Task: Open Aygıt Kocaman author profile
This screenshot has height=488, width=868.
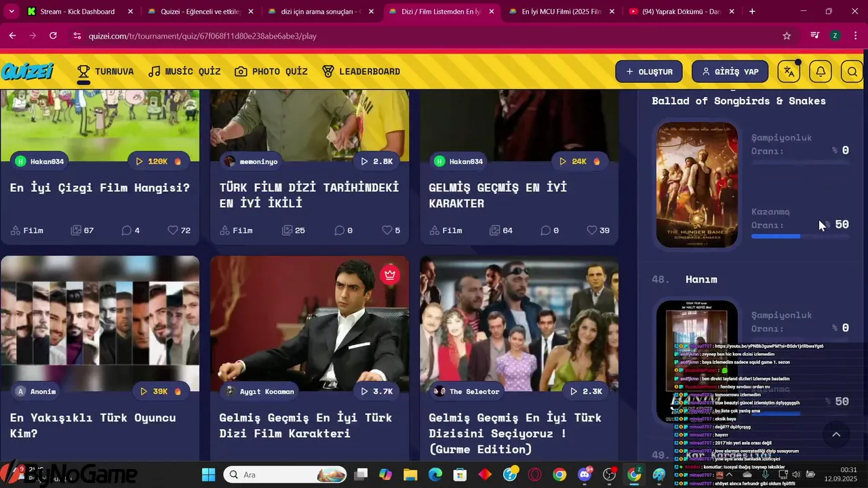Action: [x=260, y=391]
